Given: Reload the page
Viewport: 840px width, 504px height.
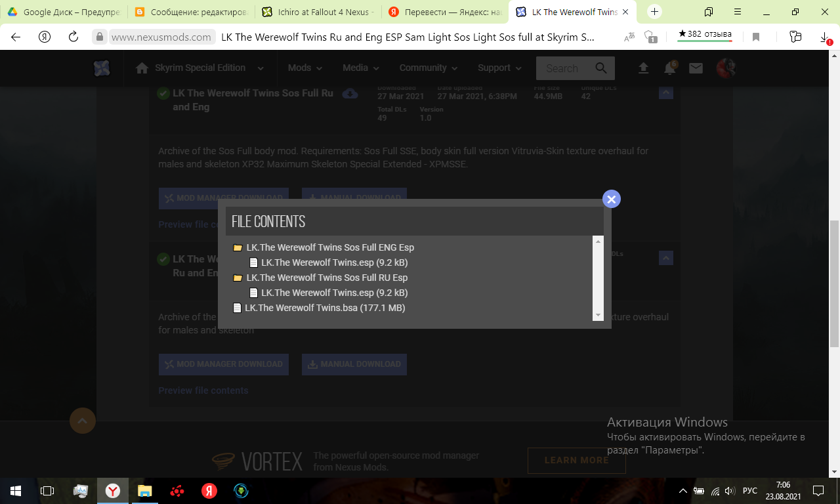Looking at the screenshot, I should [x=73, y=37].
